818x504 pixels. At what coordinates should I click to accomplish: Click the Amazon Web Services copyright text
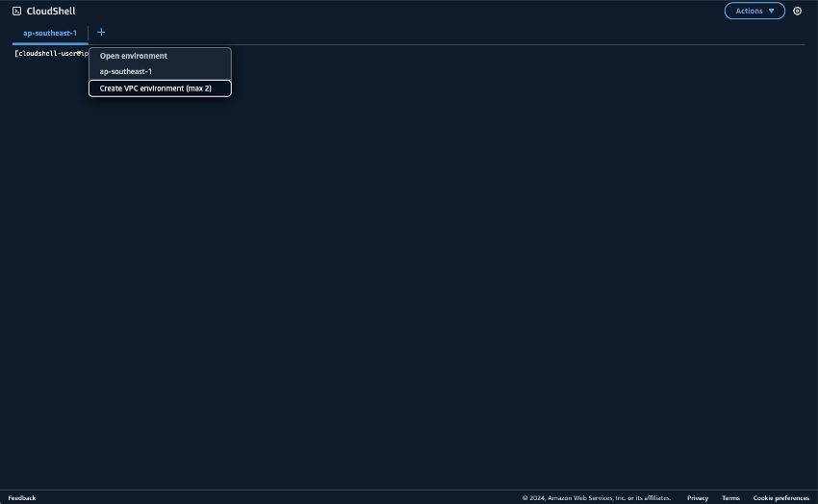[x=597, y=498]
